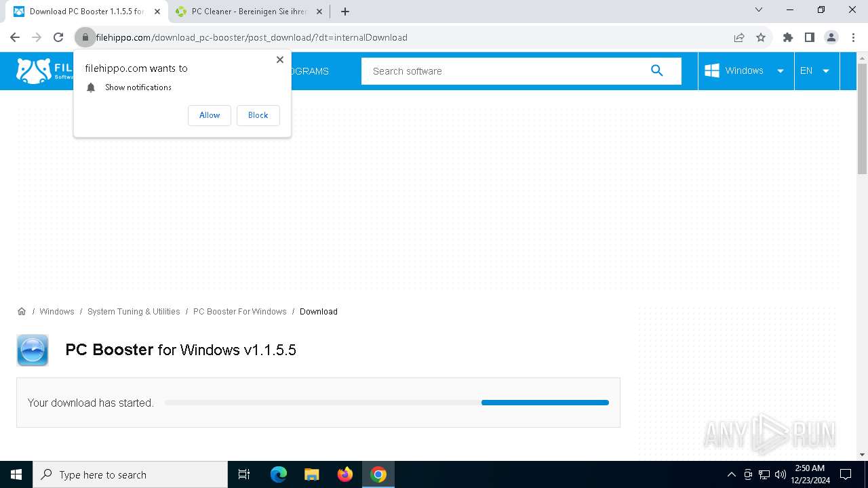Open network status tray icon
This screenshot has width=868, height=488.
tap(764, 474)
